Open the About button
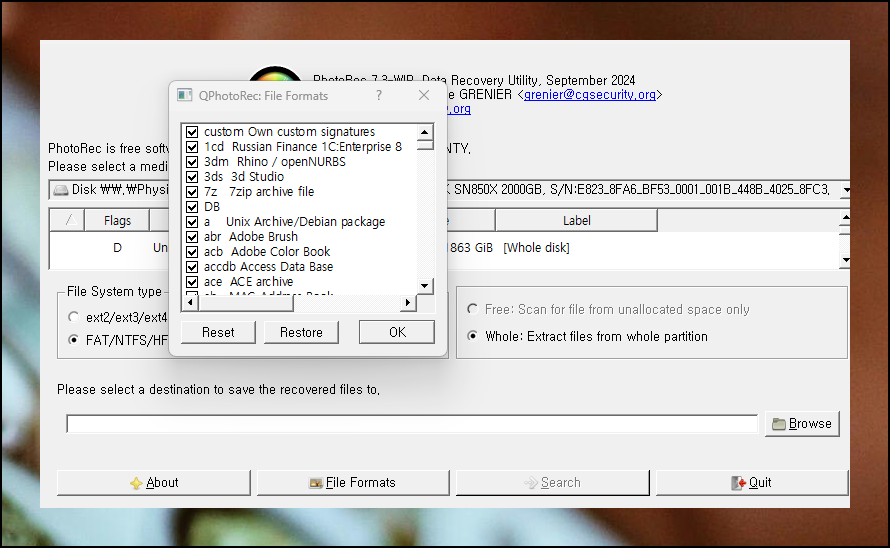 click(153, 483)
